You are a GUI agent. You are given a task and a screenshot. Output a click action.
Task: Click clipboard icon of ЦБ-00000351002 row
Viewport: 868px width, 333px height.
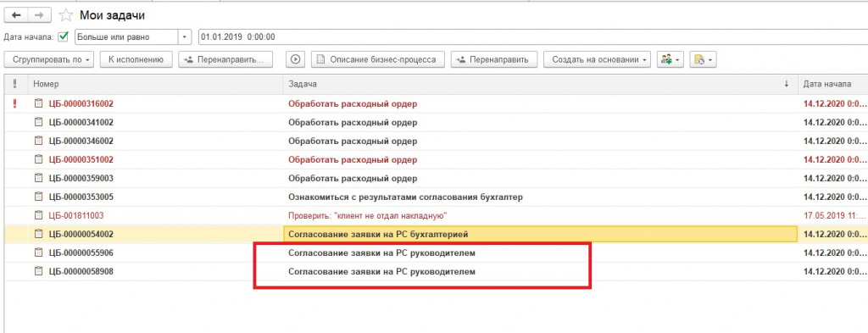click(x=38, y=159)
